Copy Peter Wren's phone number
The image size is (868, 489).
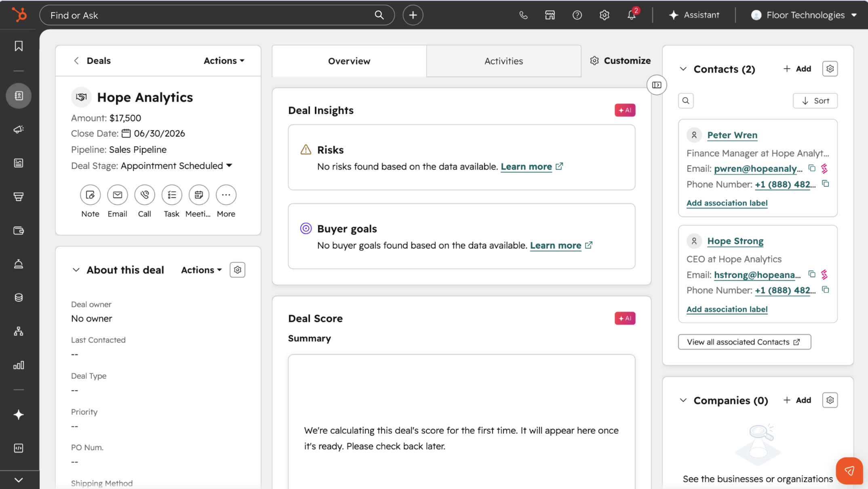tap(826, 184)
